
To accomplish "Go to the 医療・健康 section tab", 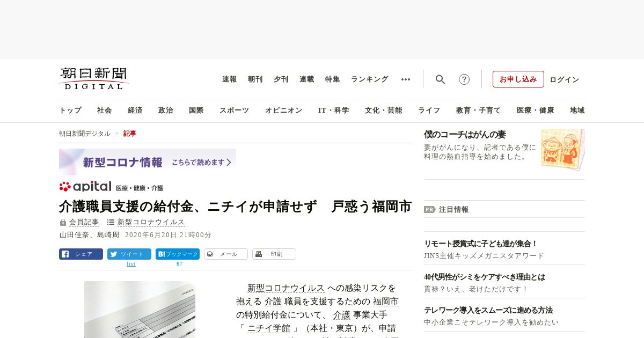I will click(536, 111).
